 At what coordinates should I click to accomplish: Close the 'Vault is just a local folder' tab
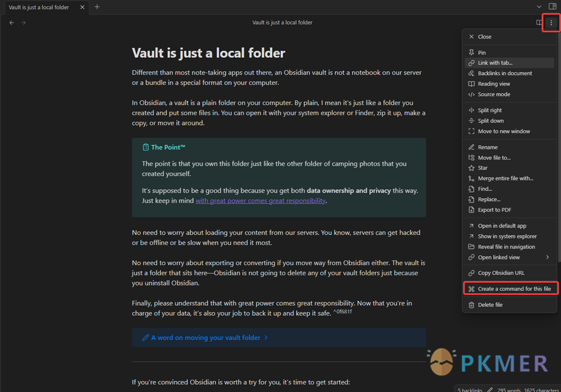pos(82,7)
